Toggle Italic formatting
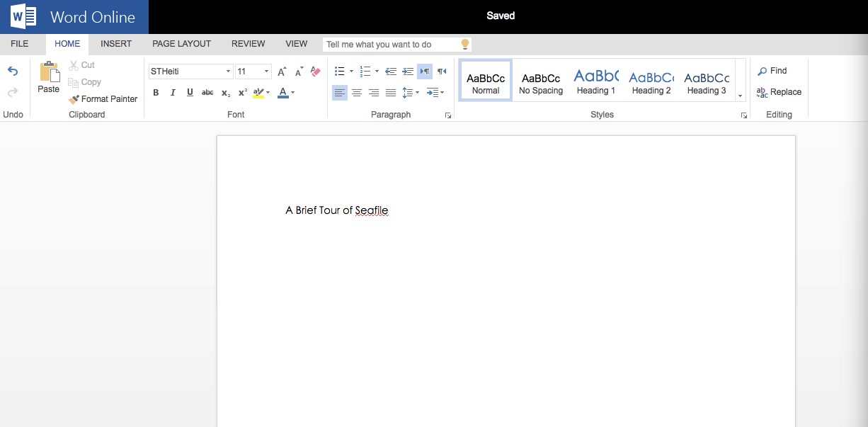Viewport: 868px width, 427px height. [x=173, y=93]
